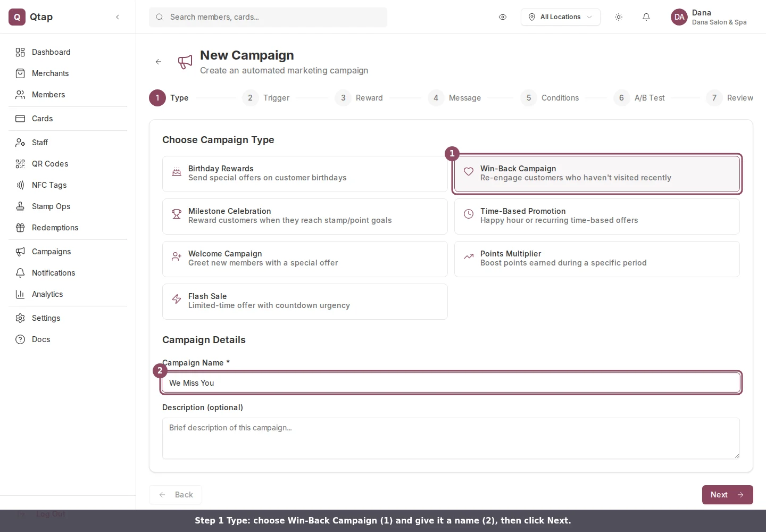
Task: Select the Win-Back Campaign type
Action: click(597, 174)
